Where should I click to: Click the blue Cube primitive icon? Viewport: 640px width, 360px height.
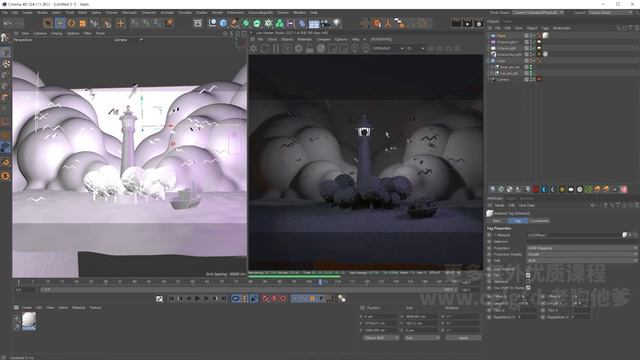point(223,24)
